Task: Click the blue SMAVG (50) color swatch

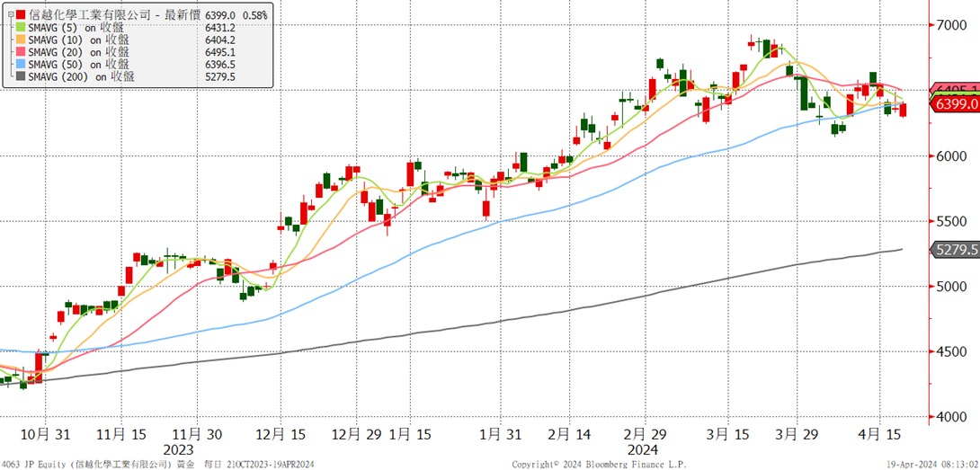Action: [22, 65]
